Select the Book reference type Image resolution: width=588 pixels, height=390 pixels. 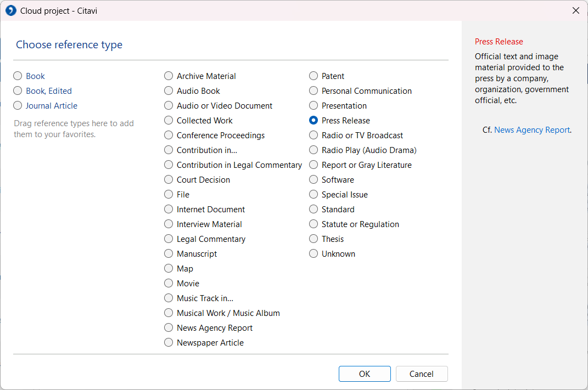pyautogui.click(x=18, y=76)
